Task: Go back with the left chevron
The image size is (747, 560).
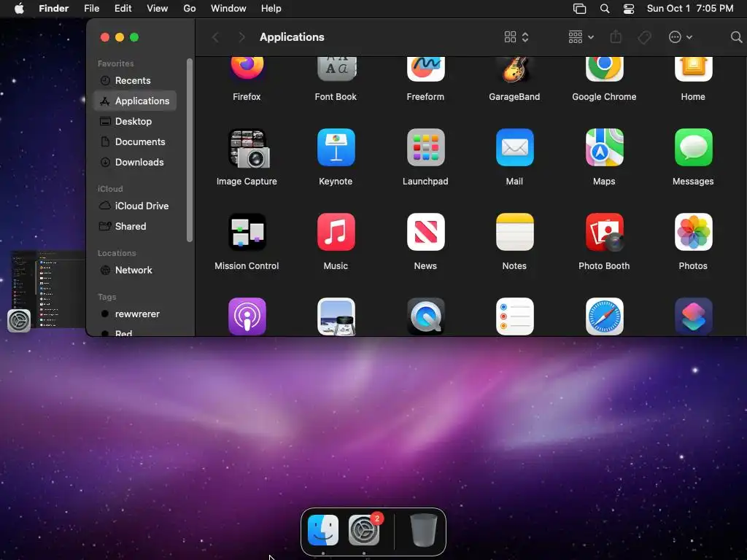Action: tap(215, 37)
